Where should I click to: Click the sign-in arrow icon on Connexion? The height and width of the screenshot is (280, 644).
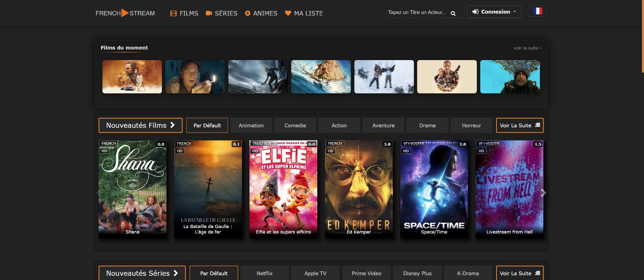click(x=475, y=12)
